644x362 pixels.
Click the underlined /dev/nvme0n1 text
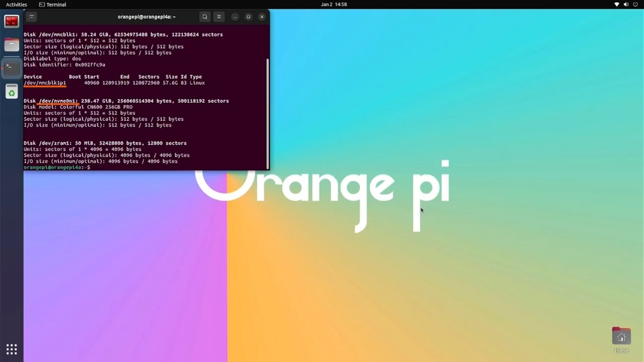(57, 101)
